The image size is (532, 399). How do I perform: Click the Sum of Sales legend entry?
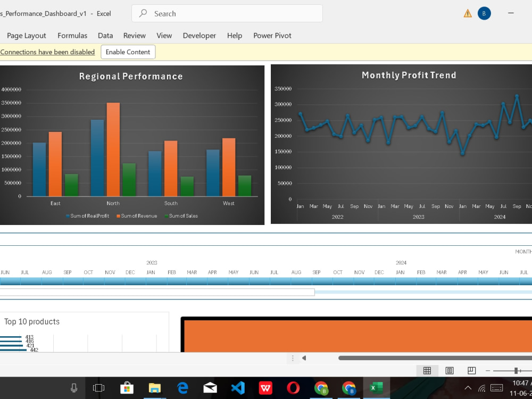(181, 216)
